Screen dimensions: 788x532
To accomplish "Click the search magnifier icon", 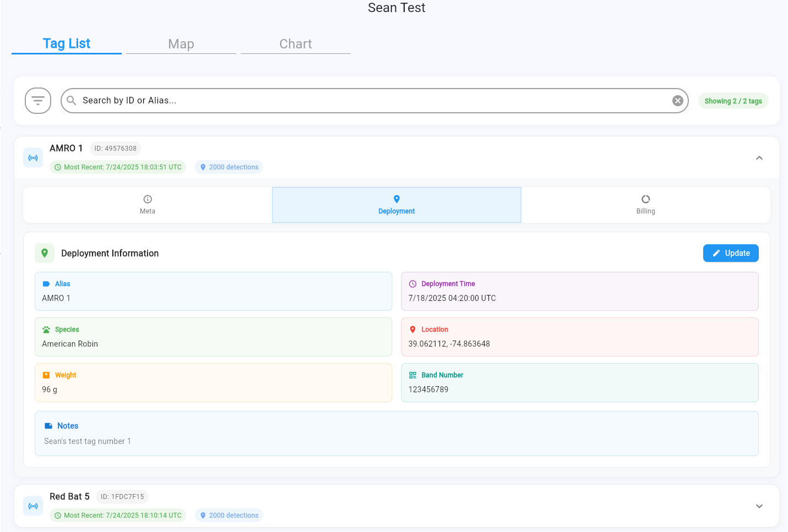I will (x=72, y=101).
